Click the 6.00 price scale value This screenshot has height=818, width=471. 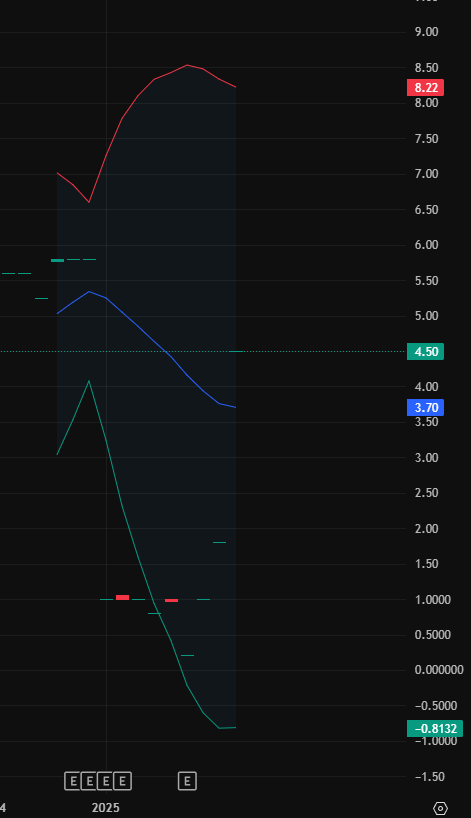426,245
